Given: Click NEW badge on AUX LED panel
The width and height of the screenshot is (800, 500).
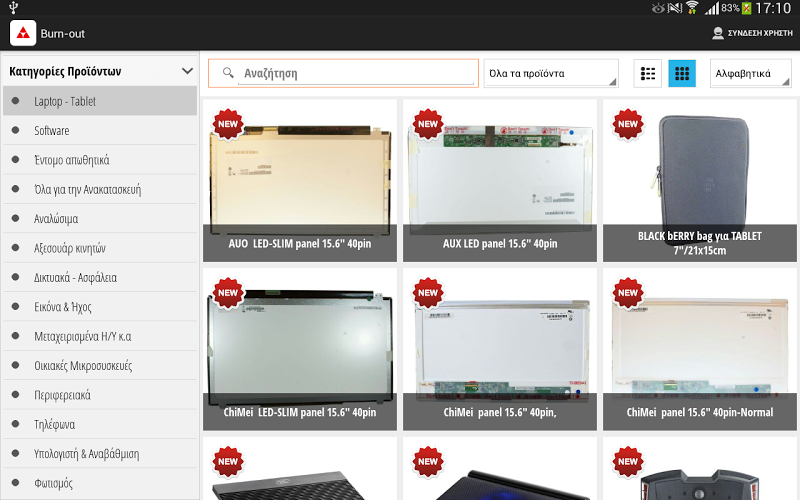Looking at the screenshot, I should (x=428, y=124).
